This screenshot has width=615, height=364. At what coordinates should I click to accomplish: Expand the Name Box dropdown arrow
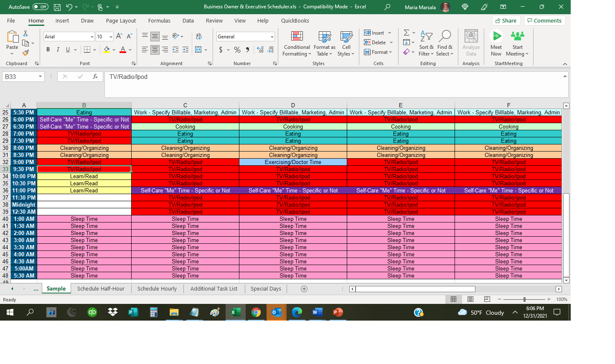click(40, 77)
